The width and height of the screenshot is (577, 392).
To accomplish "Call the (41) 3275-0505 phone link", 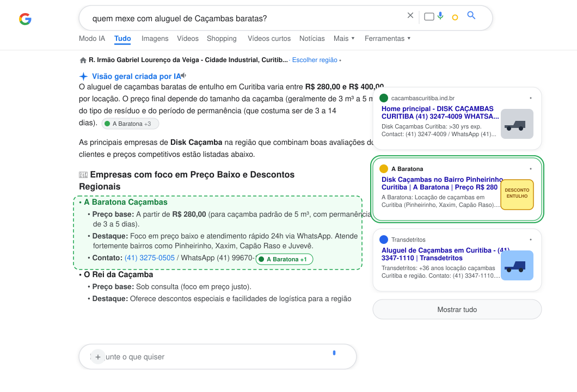I will tap(150, 258).
